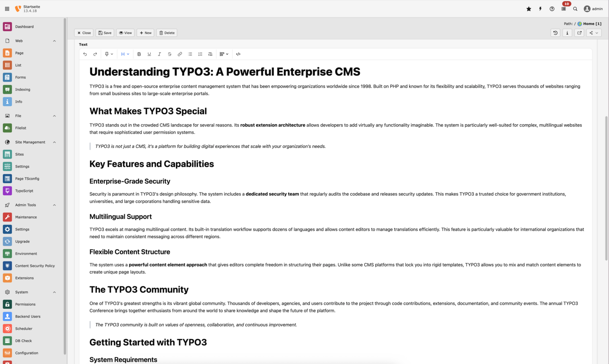Open editor in new window icon
This screenshot has height=364, width=609.
[579, 33]
